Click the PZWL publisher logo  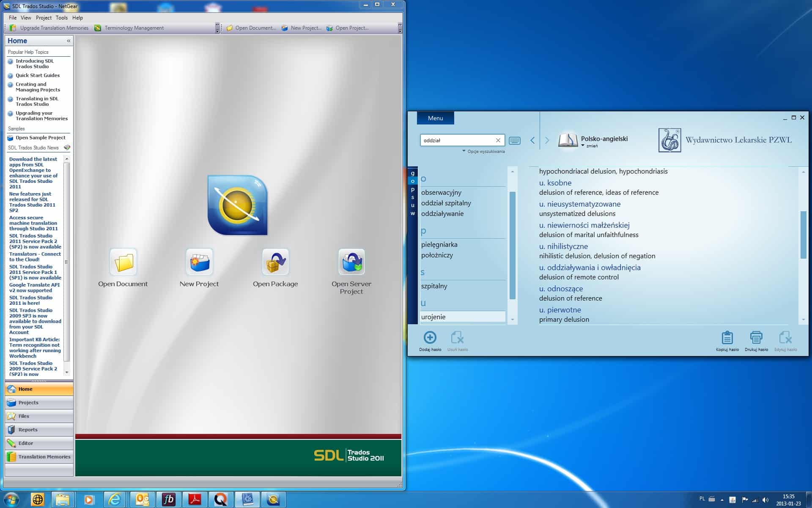tap(669, 140)
